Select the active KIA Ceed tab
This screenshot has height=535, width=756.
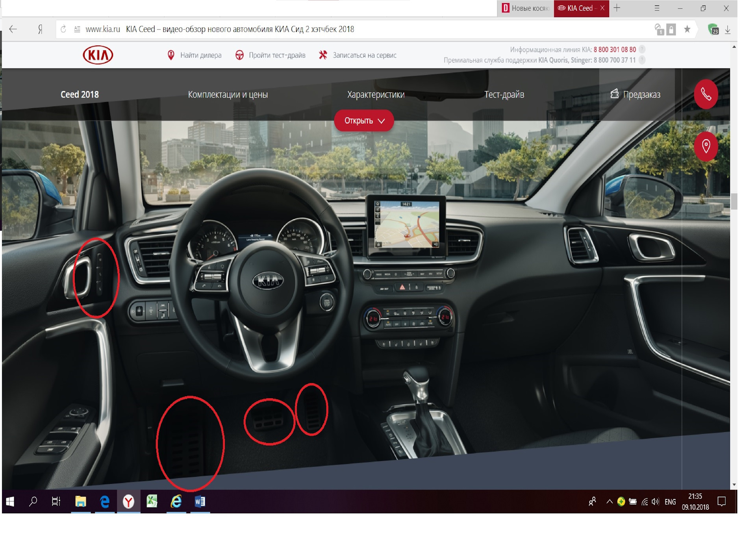[x=577, y=8]
